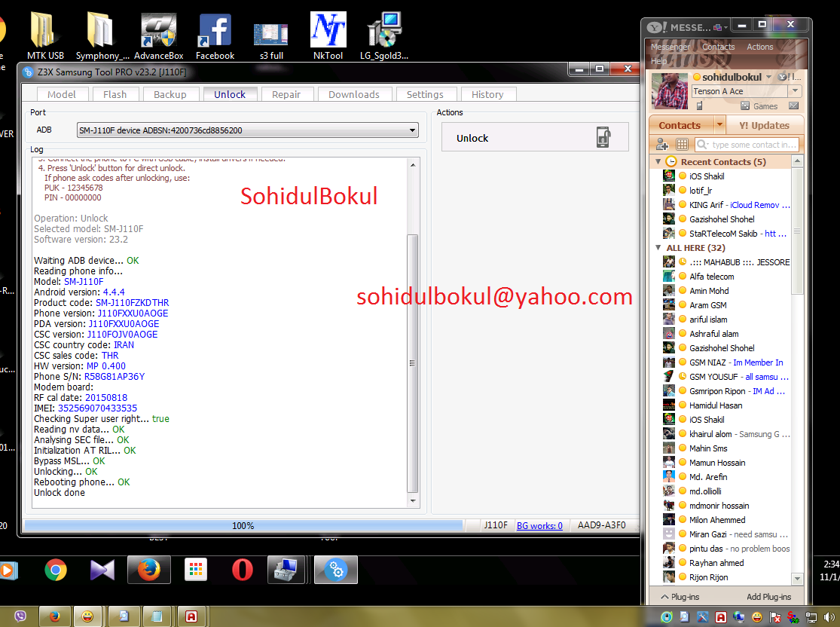Open the LG_Sgold3 installer icon
The height and width of the screenshot is (627, 840).
(384, 36)
